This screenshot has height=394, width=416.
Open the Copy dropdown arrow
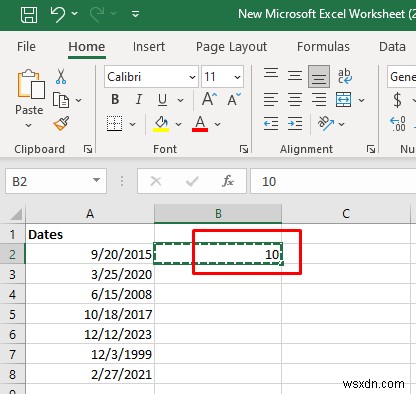click(x=78, y=100)
